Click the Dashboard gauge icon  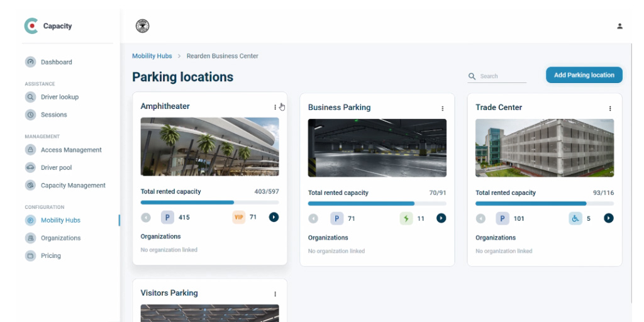pyautogui.click(x=30, y=62)
